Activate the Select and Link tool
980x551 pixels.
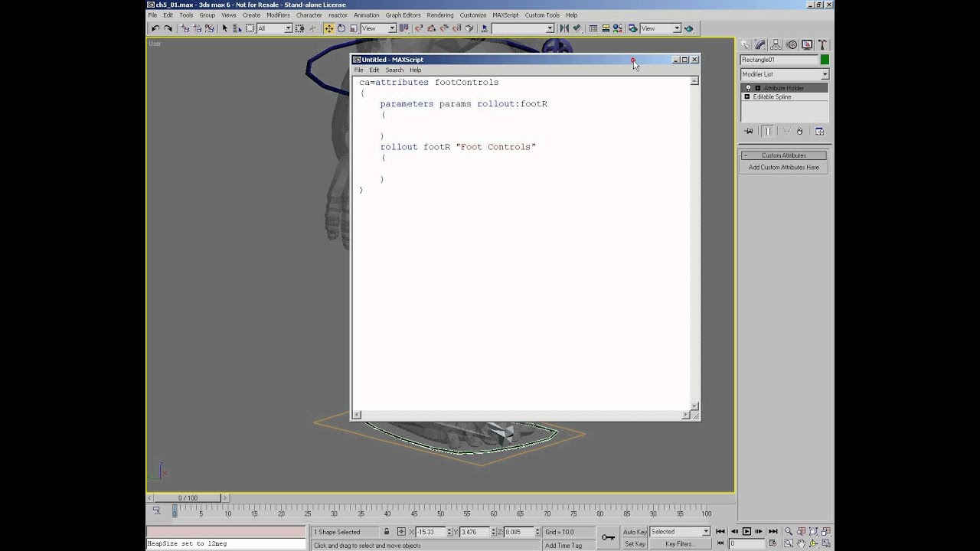click(x=185, y=28)
